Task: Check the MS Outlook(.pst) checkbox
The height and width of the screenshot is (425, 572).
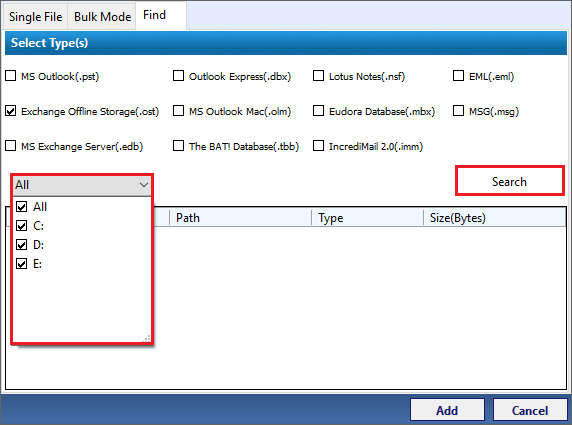Action: pyautogui.click(x=11, y=76)
